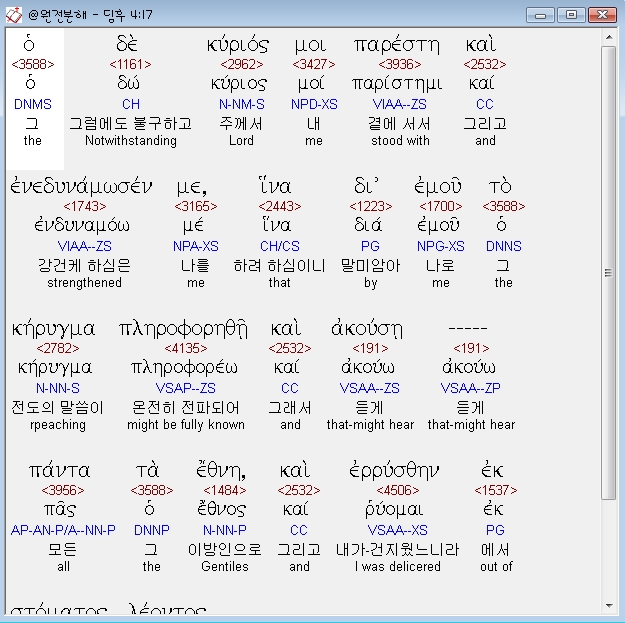This screenshot has width=625, height=623.
Task: Close the interlinear window
Action: click(602, 15)
